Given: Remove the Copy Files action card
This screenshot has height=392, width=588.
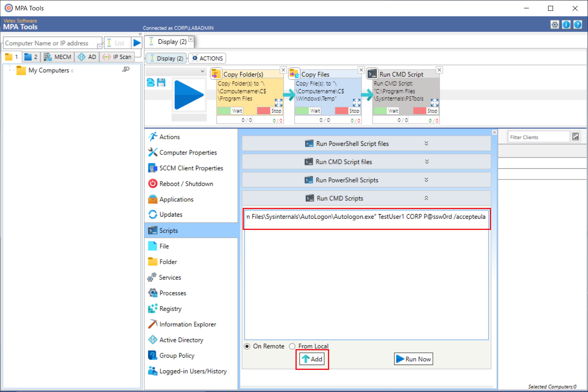Looking at the screenshot, I should (361, 70).
